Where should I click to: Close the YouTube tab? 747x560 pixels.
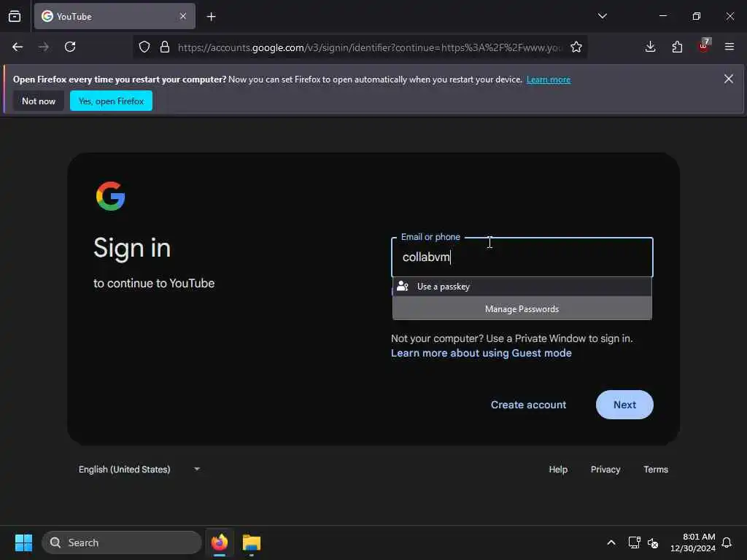(x=183, y=16)
